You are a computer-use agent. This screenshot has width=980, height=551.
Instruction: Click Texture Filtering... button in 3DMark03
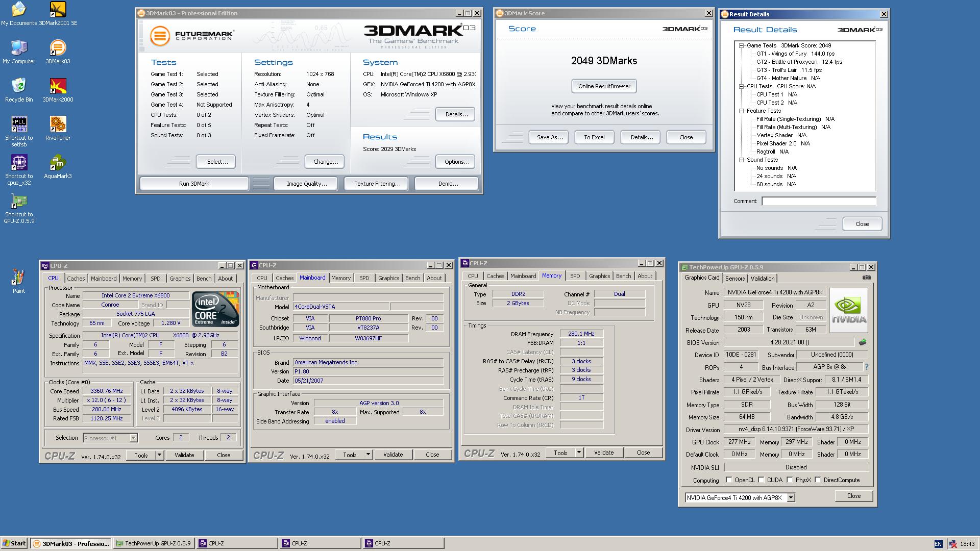(377, 184)
